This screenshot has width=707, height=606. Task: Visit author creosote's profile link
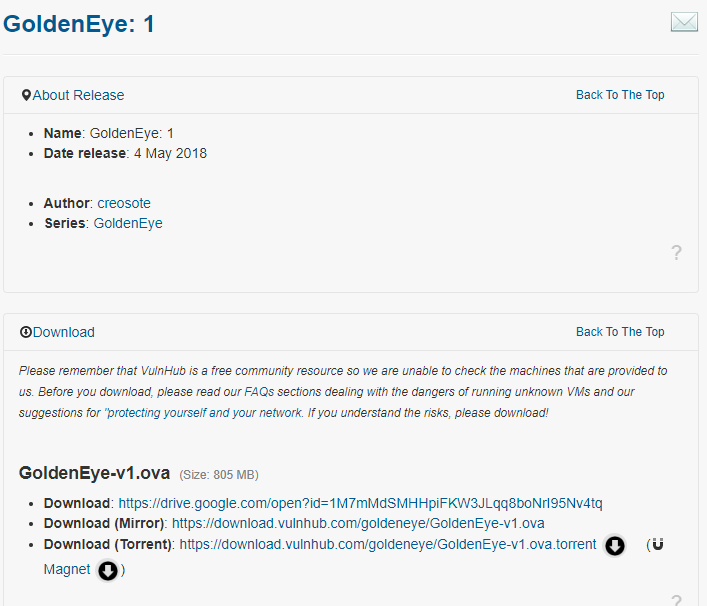pyautogui.click(x=124, y=203)
